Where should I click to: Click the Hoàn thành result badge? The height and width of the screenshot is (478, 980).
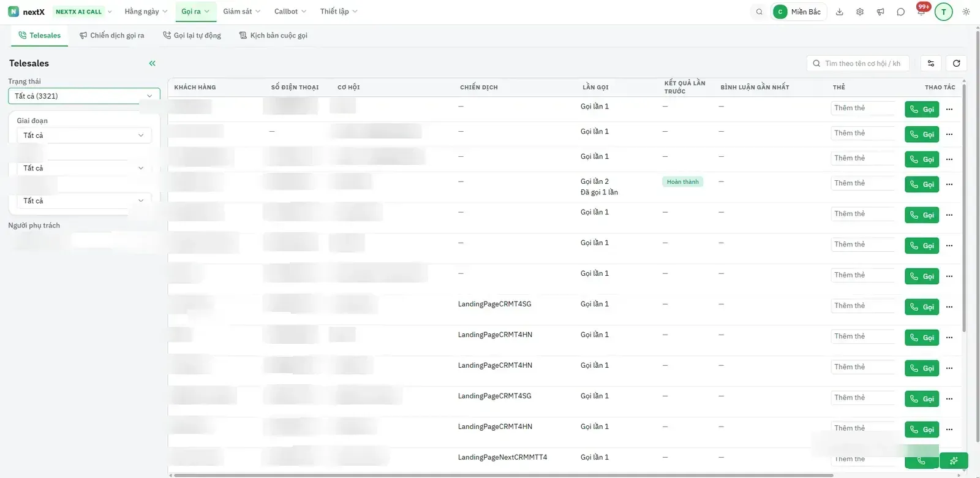[682, 182]
